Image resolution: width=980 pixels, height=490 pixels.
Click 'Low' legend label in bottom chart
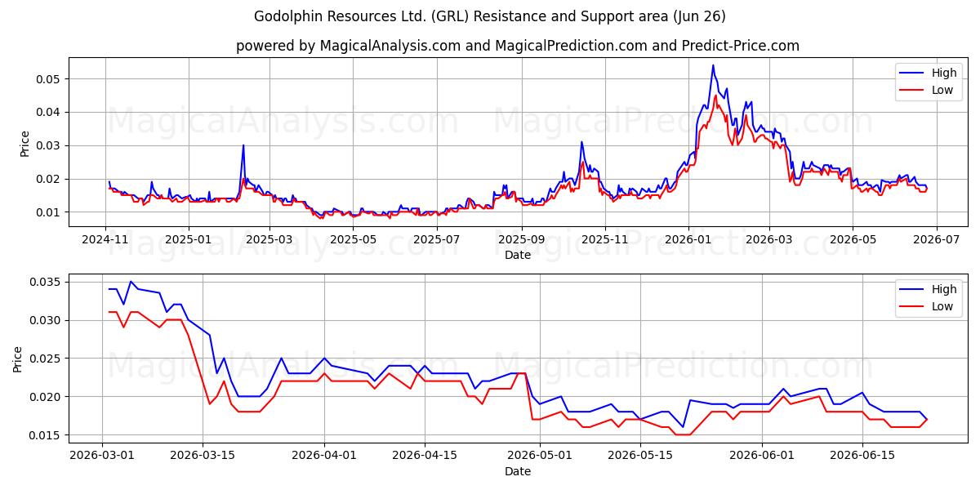(x=942, y=306)
